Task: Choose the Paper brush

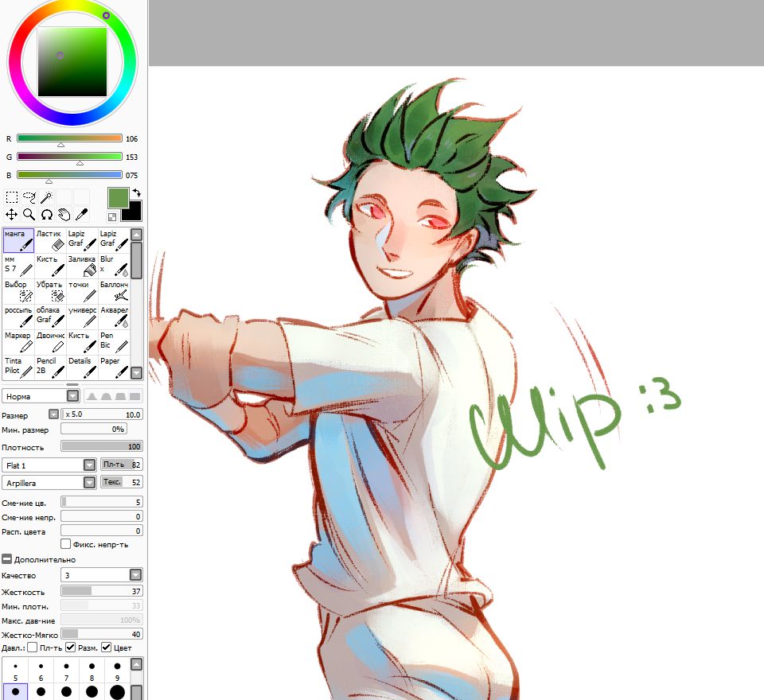Action: (x=114, y=367)
